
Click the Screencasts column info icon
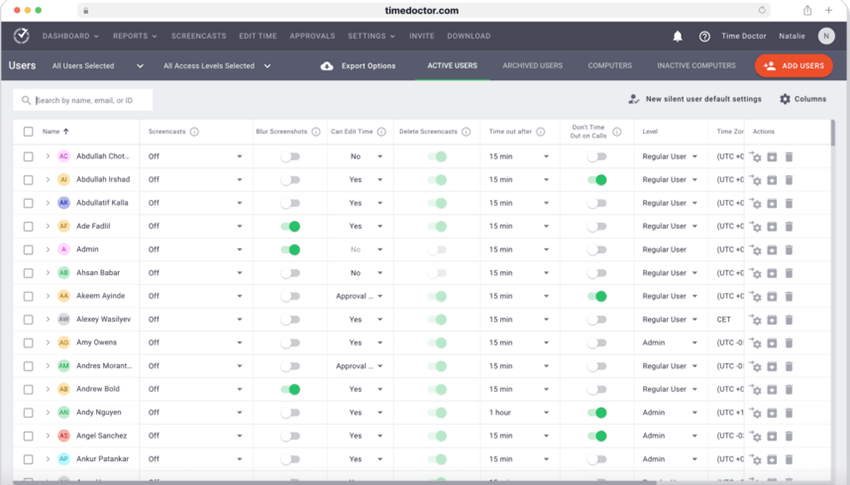(194, 132)
